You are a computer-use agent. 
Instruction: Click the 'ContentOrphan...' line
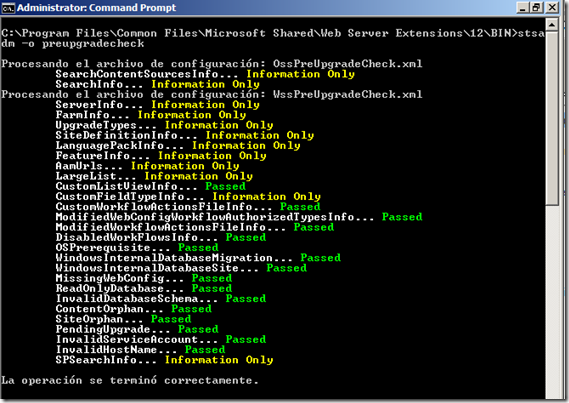pos(134,308)
